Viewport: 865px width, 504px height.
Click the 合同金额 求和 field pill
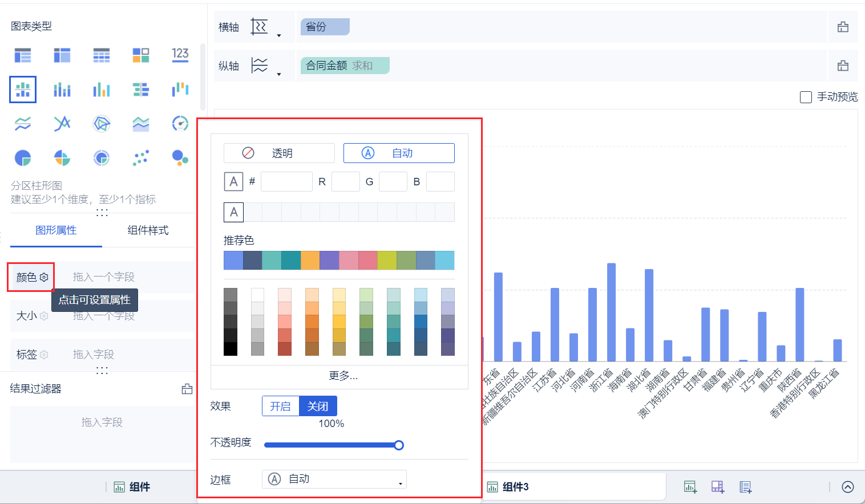tap(345, 66)
